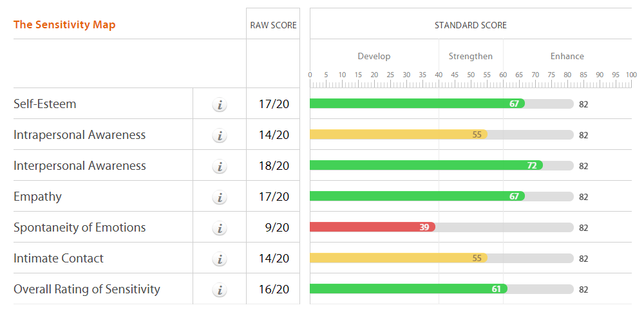Click the STANDARD SCORE column header
This screenshot has width=644, height=312.
pos(471,26)
